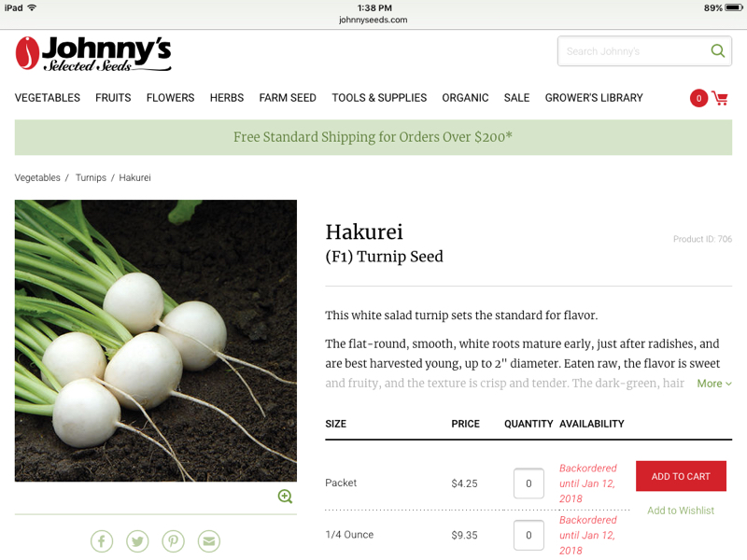Share product by email icon
Image resolution: width=747 pixels, height=560 pixels.
(209, 541)
